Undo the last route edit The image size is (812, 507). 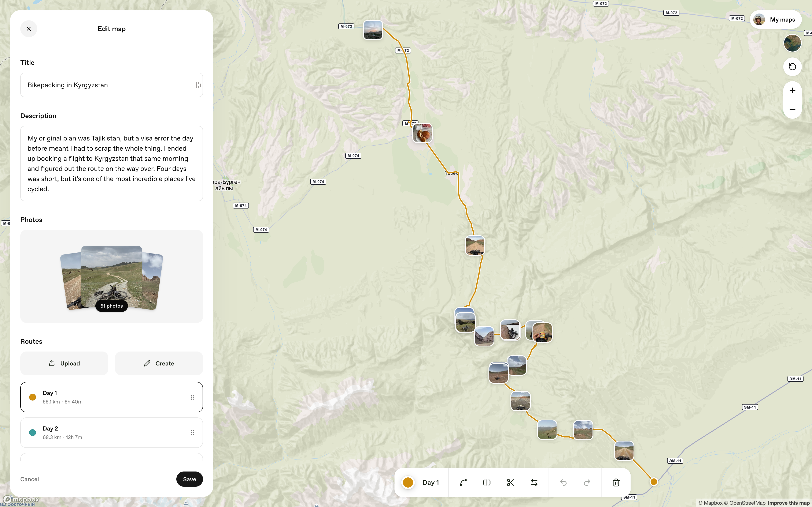coord(563,482)
